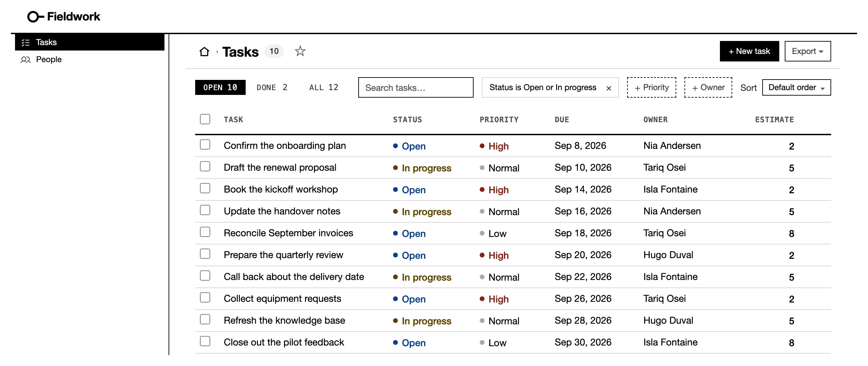
Task: Sort by the ESTIMATE column header
Action: click(x=774, y=119)
